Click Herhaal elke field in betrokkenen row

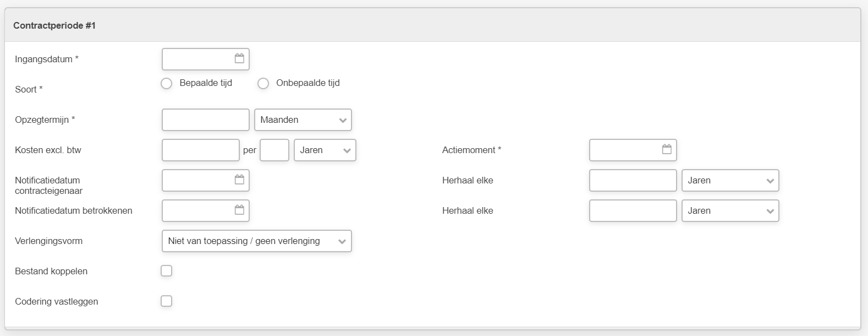click(x=633, y=210)
